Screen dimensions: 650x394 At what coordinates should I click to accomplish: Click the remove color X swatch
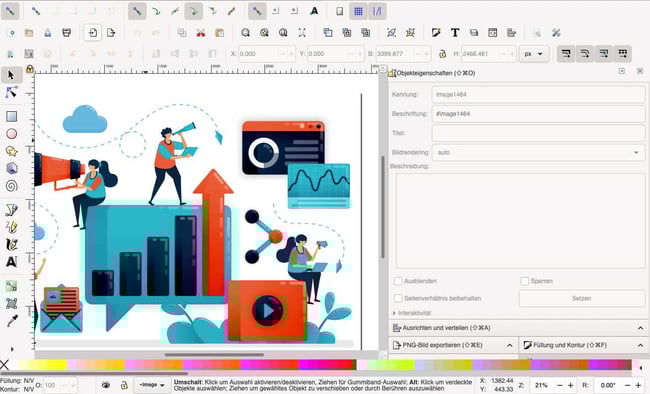(4, 365)
